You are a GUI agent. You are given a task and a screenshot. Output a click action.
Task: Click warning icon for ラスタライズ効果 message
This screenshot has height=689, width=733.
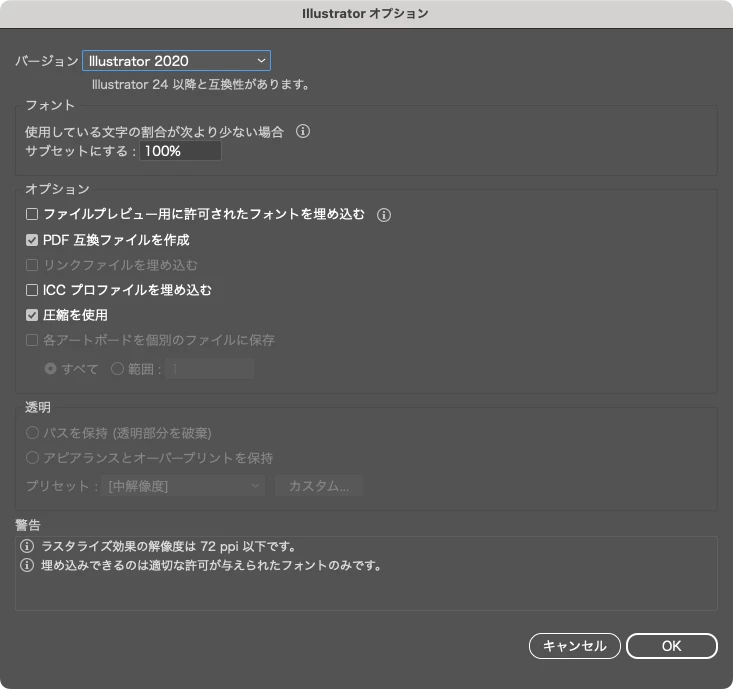point(27,546)
